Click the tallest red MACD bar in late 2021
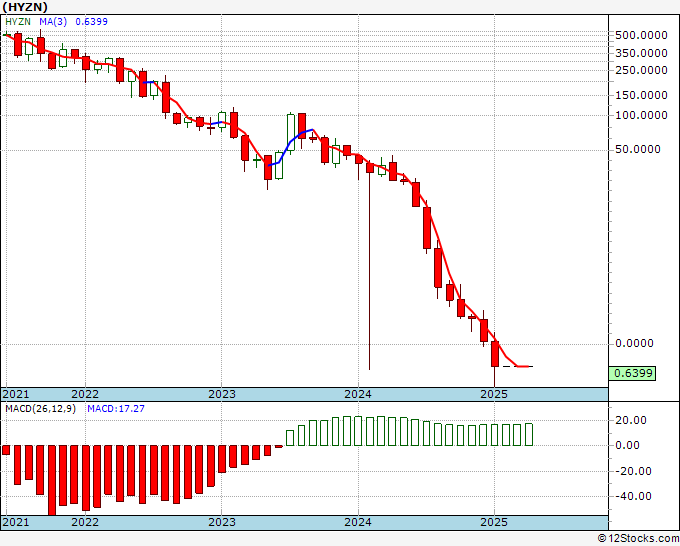This screenshot has width=680, height=546. coord(52,480)
